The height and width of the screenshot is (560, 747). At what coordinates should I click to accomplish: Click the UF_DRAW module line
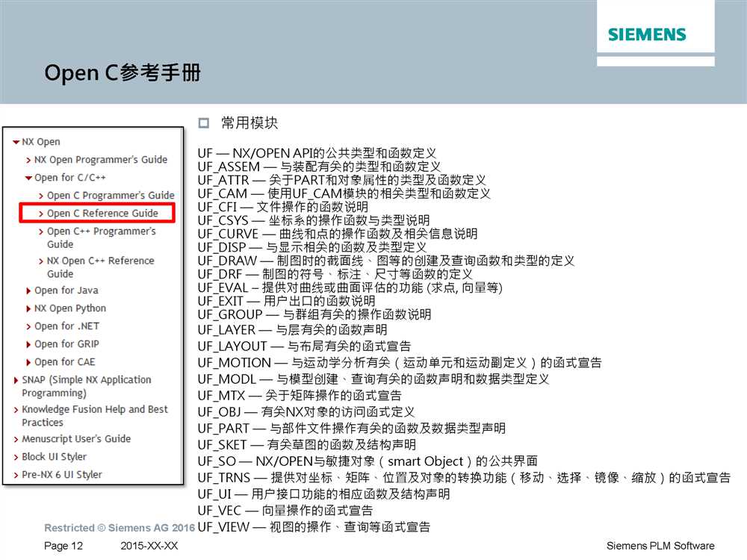(386, 261)
